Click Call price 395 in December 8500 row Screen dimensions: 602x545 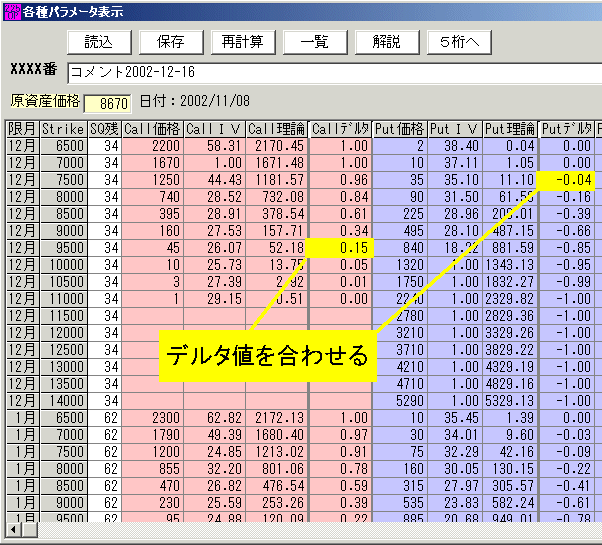click(153, 214)
